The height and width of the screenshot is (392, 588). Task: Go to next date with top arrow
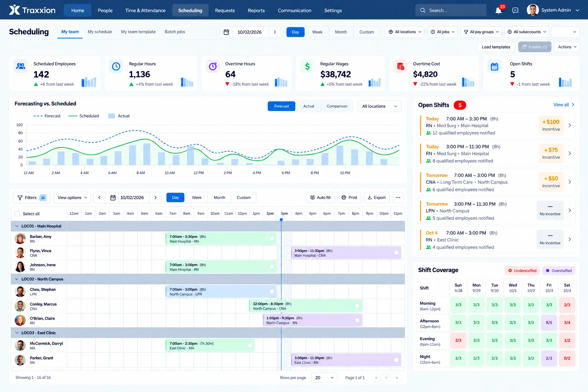(275, 32)
